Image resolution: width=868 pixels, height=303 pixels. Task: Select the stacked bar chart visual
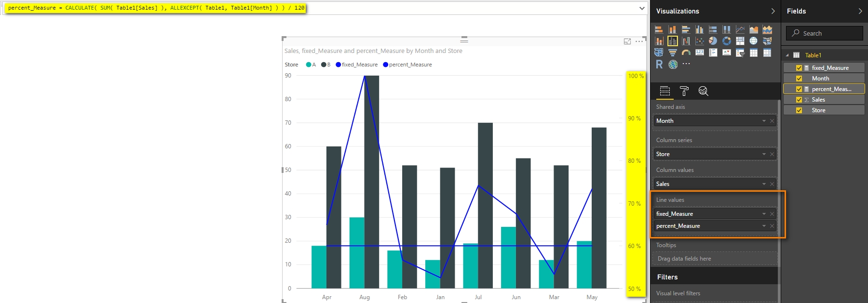click(659, 29)
